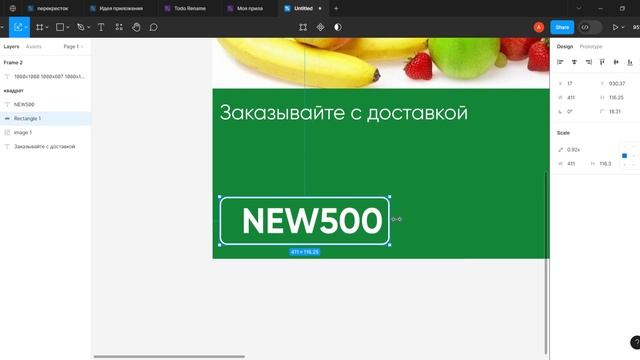Select the Design tab
The height and width of the screenshot is (360, 640).
(x=564, y=47)
